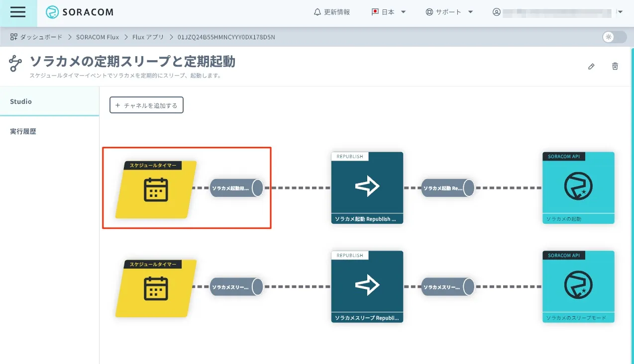The width and height of the screenshot is (634, 364).
Task: Select the first ソラカメスリー channel pill
Action: click(x=237, y=287)
